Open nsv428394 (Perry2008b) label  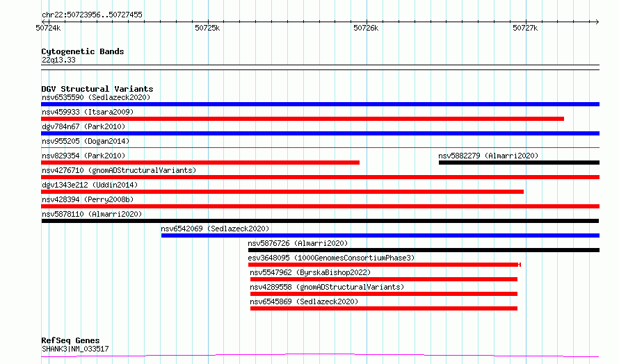click(88, 199)
